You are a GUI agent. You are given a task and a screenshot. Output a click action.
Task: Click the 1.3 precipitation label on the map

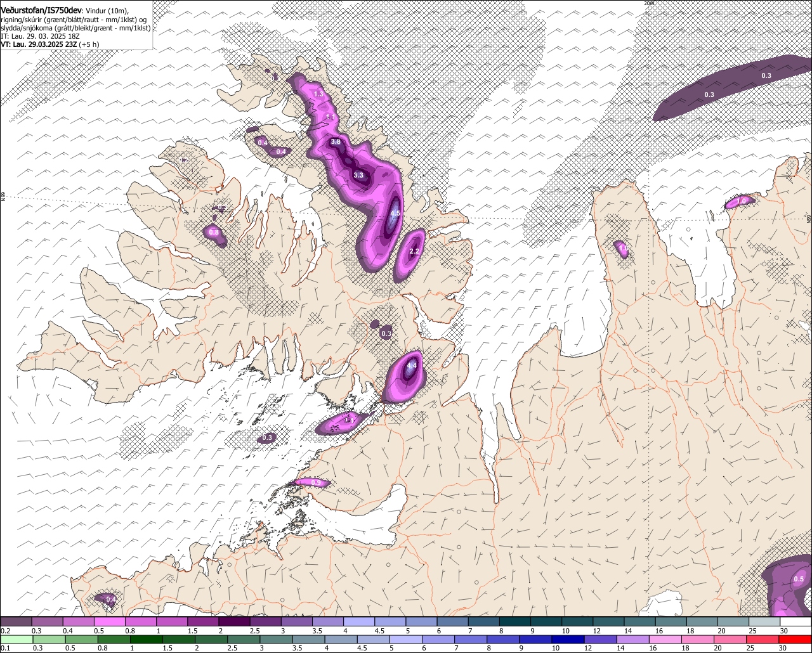click(318, 94)
